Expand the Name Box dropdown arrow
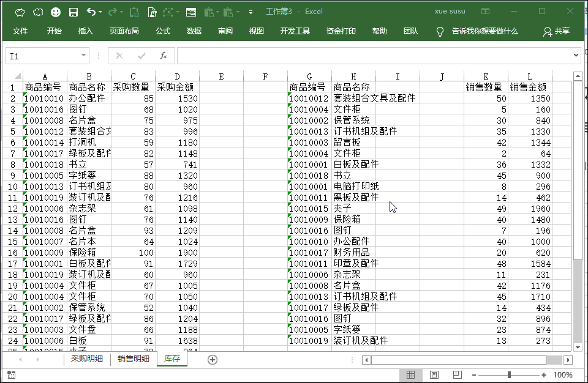The width and height of the screenshot is (588, 383). tap(83, 56)
